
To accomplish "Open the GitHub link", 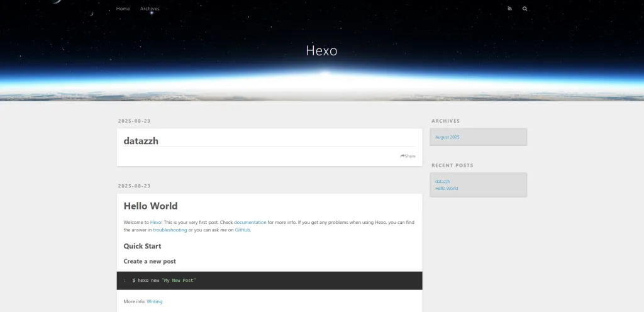I will point(243,230).
